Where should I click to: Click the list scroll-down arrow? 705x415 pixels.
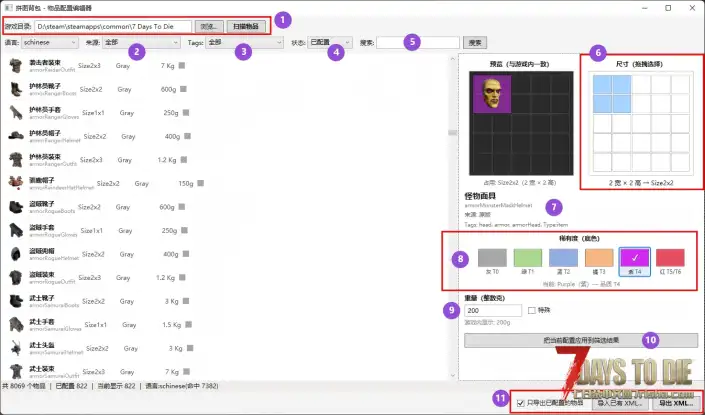pyautogui.click(x=452, y=375)
